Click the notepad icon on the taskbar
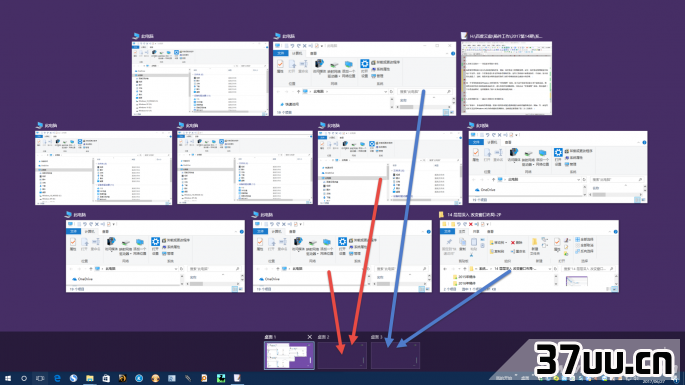This screenshot has width=685, height=385. pos(237,378)
